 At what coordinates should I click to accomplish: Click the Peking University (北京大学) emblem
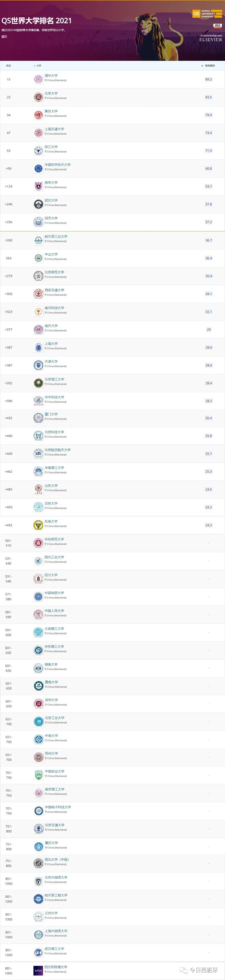pos(38,97)
